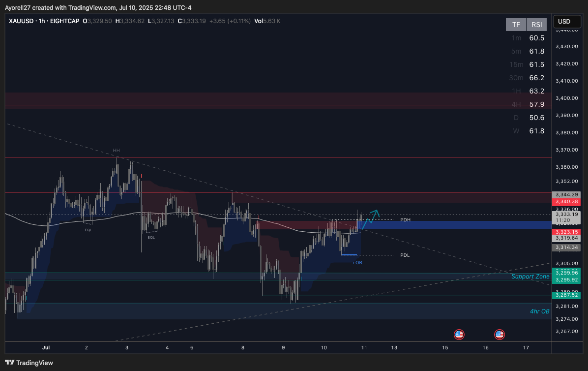Click the gray 3,344.29 price label

point(567,195)
